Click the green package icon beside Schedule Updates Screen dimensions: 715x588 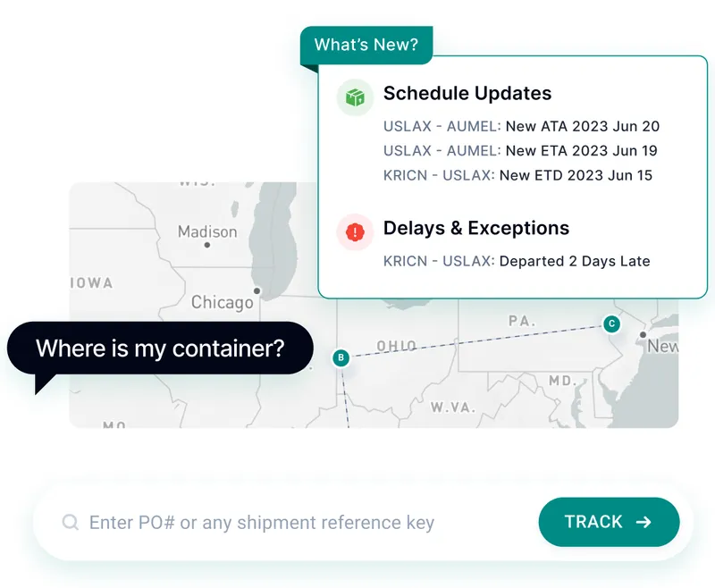[355, 97]
